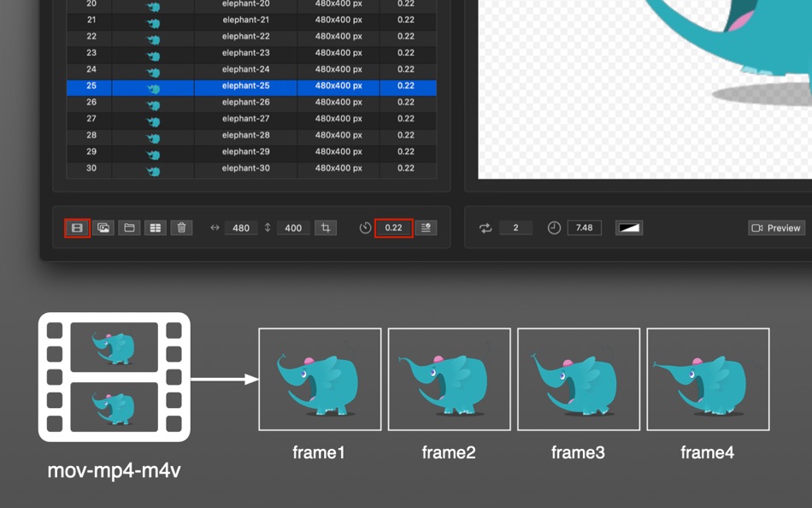This screenshot has width=812, height=508.
Task: Click the highlighted 'elephant-25' name cell
Action: click(246, 86)
